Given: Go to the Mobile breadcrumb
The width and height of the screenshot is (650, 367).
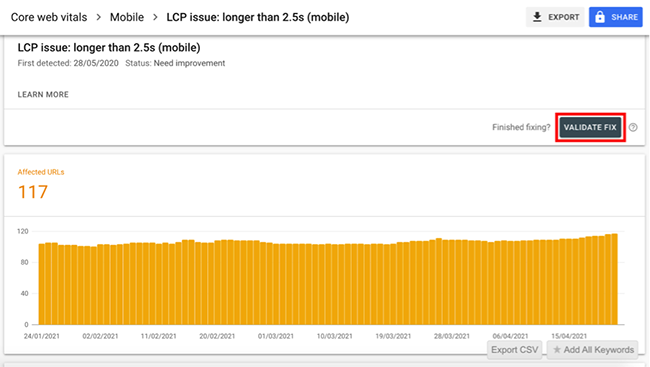Looking at the screenshot, I should 127,17.
